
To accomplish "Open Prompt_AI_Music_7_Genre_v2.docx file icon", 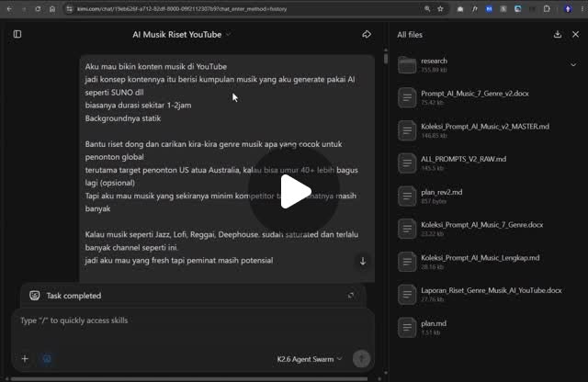I will [407, 97].
